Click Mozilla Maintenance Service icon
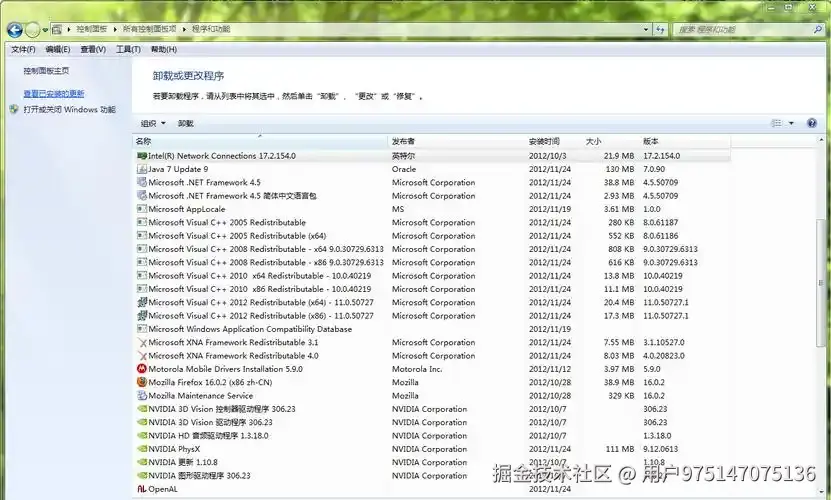 (x=142, y=396)
